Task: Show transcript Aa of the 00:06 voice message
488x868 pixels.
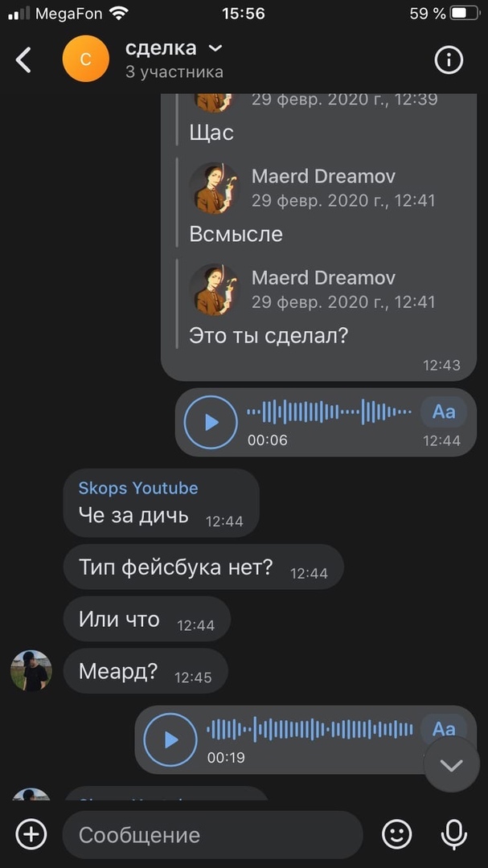Action: point(443,411)
